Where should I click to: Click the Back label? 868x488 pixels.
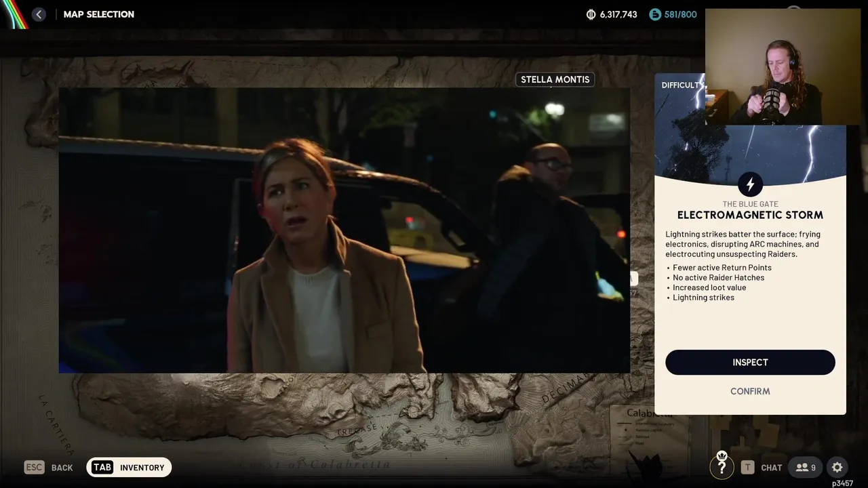tap(62, 468)
